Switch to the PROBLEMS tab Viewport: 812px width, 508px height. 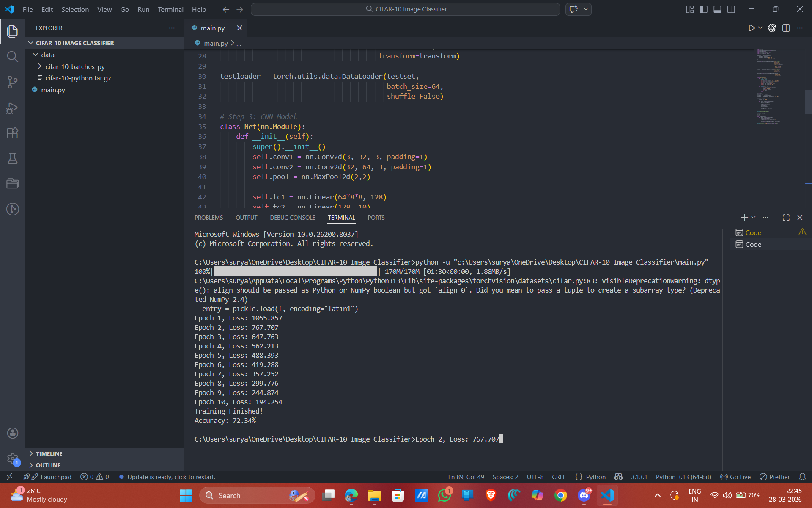[x=208, y=218]
